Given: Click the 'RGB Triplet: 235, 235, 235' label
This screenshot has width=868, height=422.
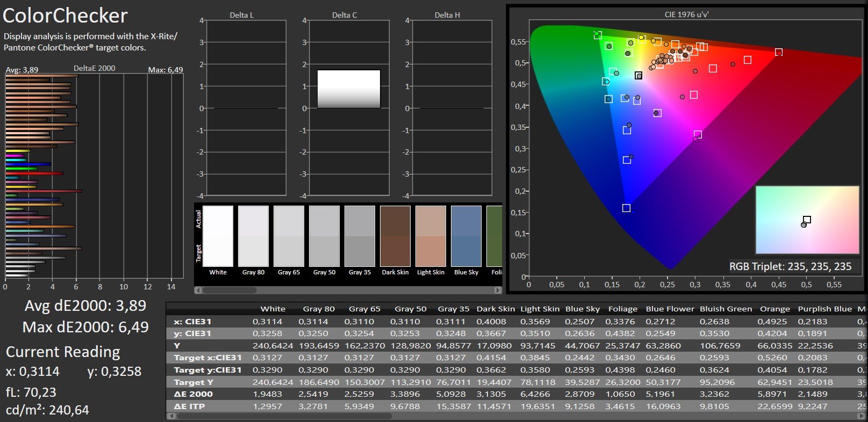Looking at the screenshot, I should click(790, 266).
